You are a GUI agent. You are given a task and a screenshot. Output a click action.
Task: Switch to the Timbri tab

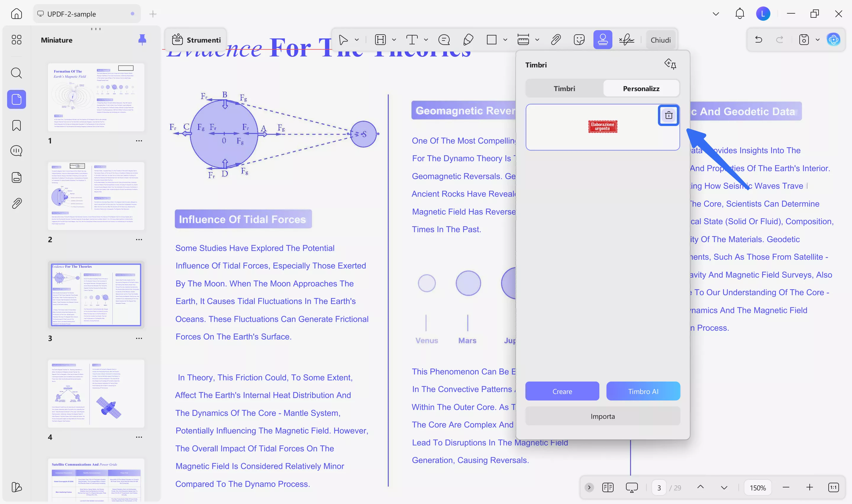coord(564,89)
